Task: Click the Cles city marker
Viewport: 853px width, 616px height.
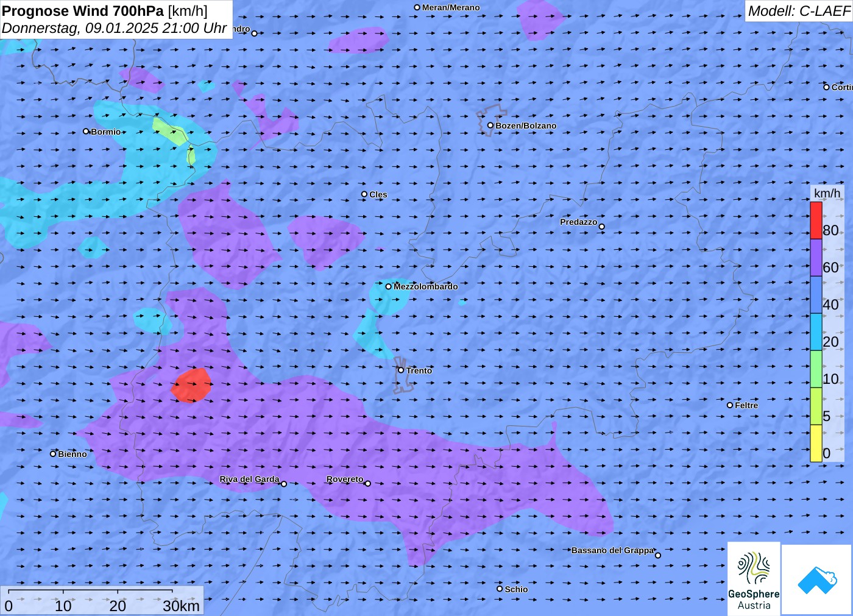Action: pos(364,194)
